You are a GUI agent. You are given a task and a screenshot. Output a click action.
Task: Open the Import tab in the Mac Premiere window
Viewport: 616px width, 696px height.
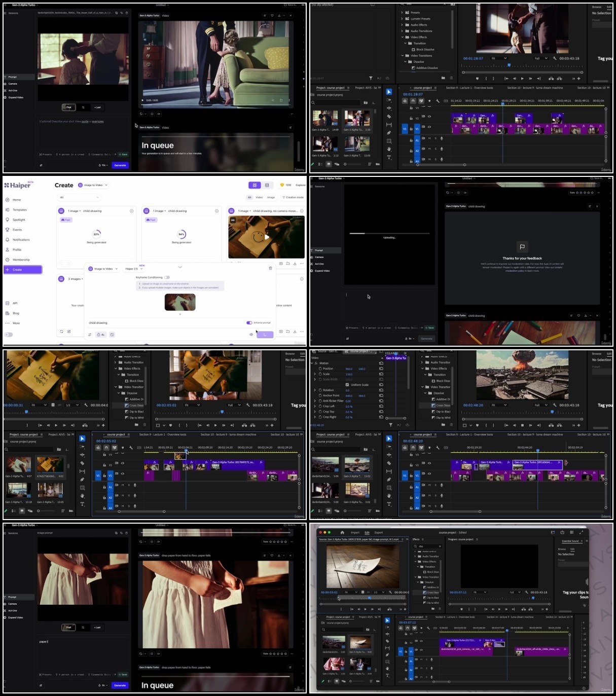[x=355, y=532]
